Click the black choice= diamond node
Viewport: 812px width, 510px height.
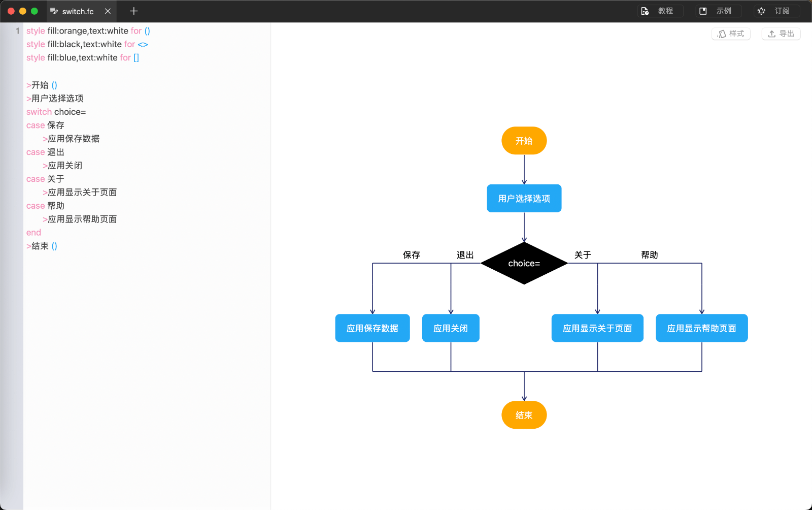tap(524, 263)
